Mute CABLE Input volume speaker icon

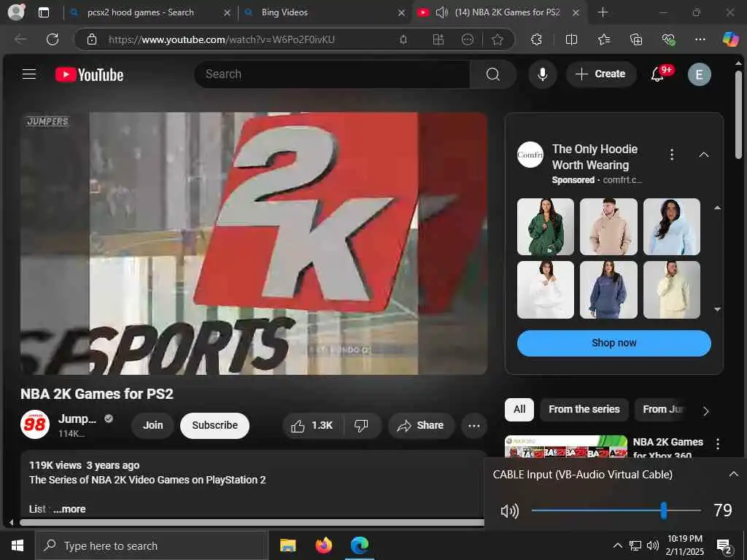click(509, 511)
